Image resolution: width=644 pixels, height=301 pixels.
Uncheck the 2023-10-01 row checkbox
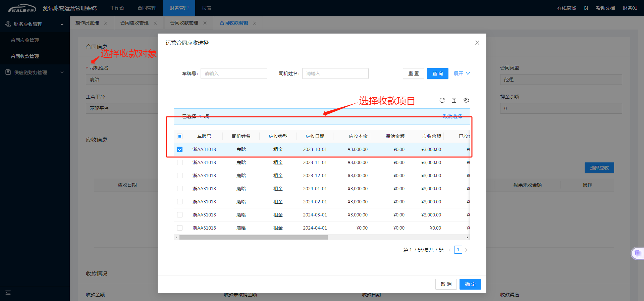coord(180,149)
